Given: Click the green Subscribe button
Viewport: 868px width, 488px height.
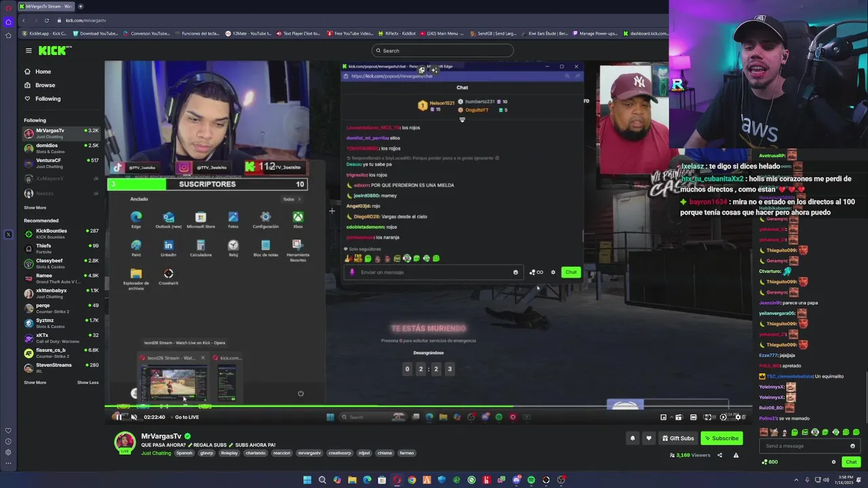Looking at the screenshot, I should pos(722,438).
